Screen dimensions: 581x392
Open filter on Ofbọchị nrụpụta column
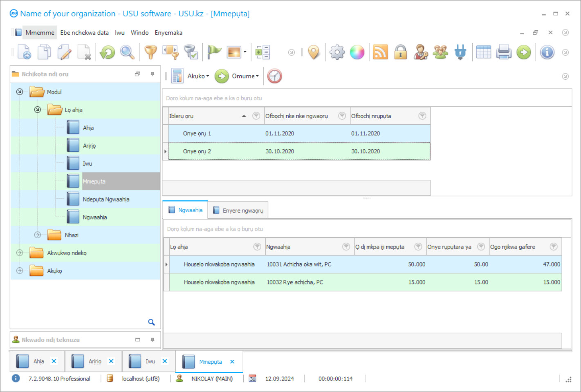[422, 116]
